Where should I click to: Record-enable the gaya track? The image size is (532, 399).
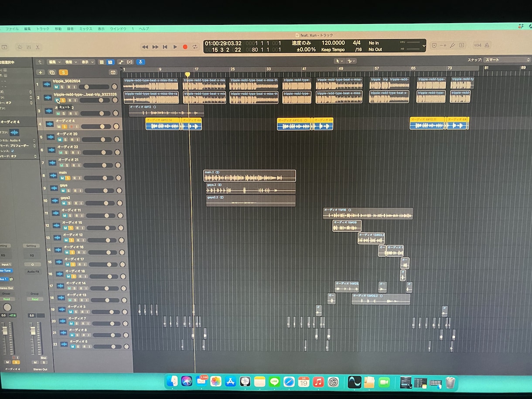pyautogui.click(x=75, y=191)
